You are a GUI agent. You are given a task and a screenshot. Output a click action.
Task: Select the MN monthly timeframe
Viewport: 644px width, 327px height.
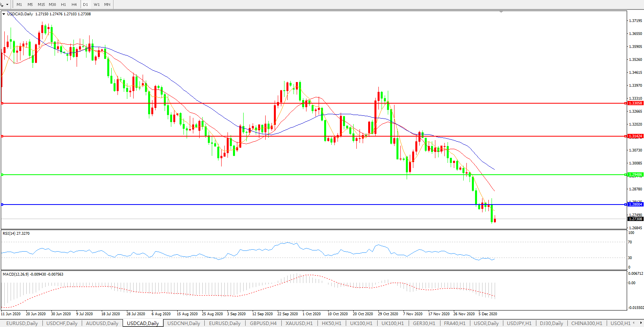[107, 5]
